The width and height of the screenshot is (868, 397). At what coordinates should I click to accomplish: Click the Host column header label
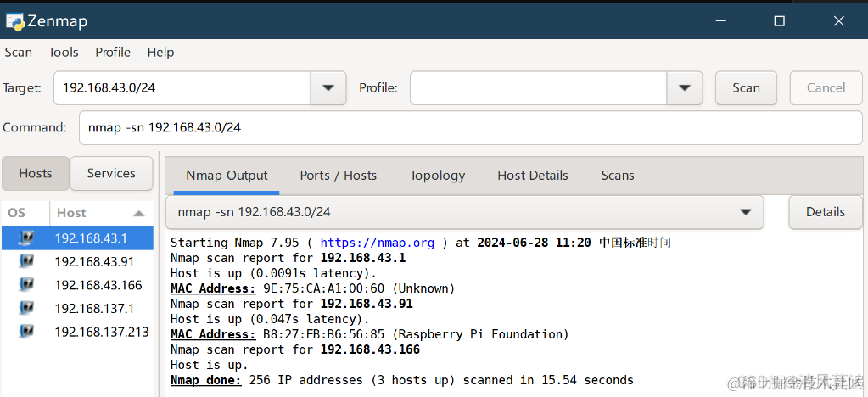pos(72,213)
